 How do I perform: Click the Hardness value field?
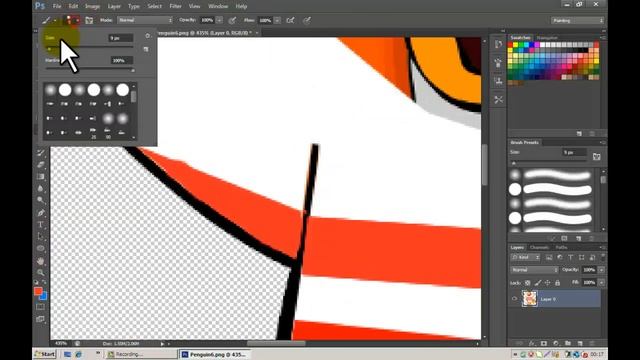click(121, 60)
